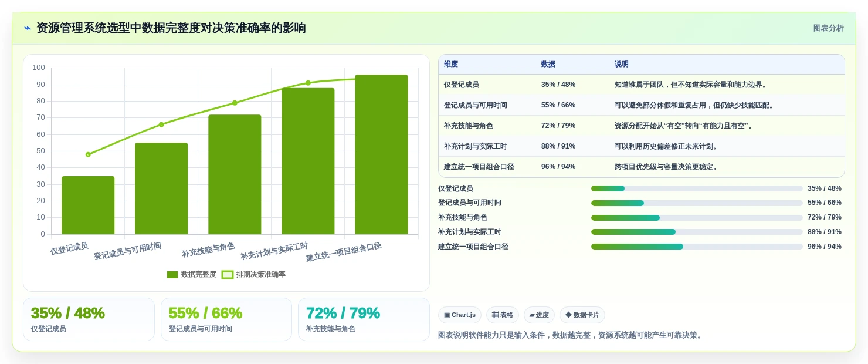
Task: Click the 数据 table column header
Action: (548, 64)
